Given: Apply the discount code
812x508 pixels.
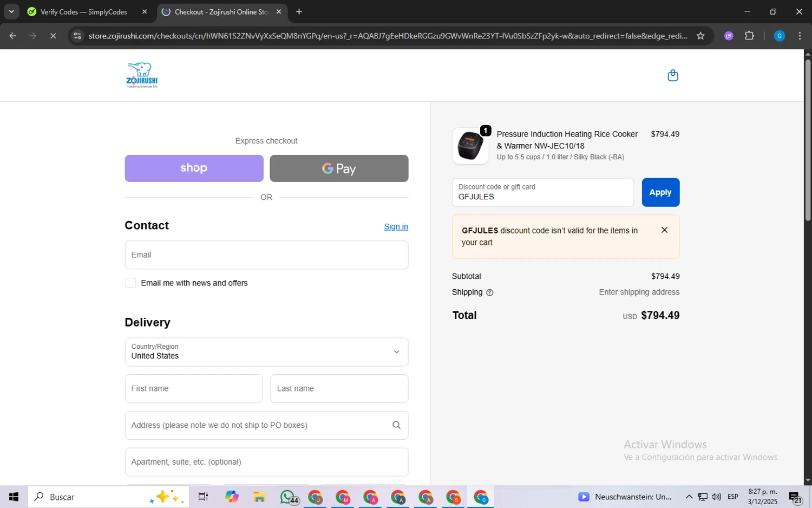Looking at the screenshot, I should [x=660, y=192].
